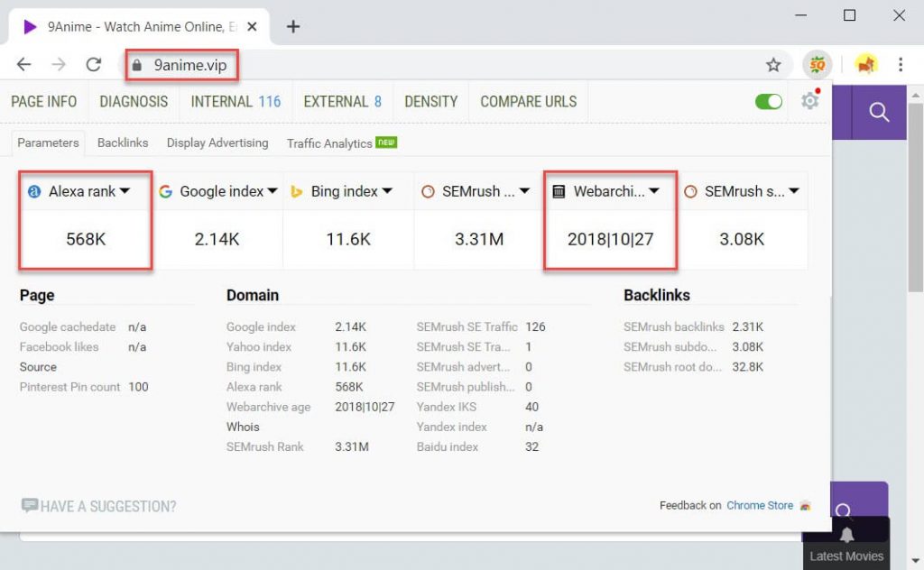Click the orange extension icon beside SEOquake

point(866,64)
